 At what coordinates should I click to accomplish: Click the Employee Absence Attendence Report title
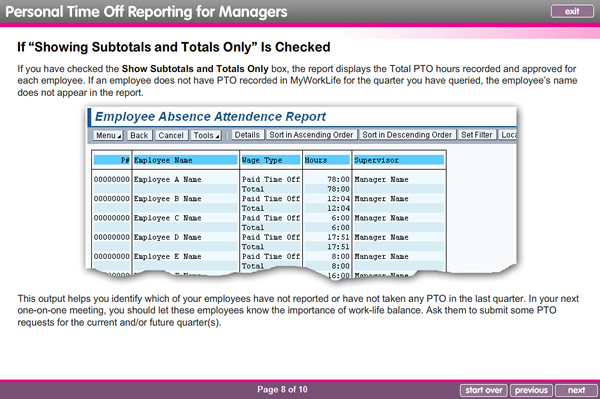[210, 116]
